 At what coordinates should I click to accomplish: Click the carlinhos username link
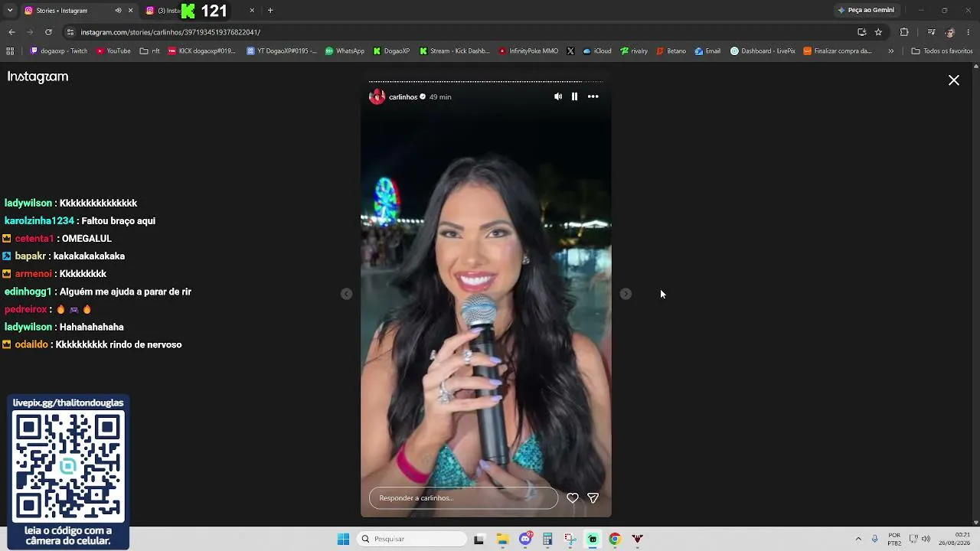403,97
